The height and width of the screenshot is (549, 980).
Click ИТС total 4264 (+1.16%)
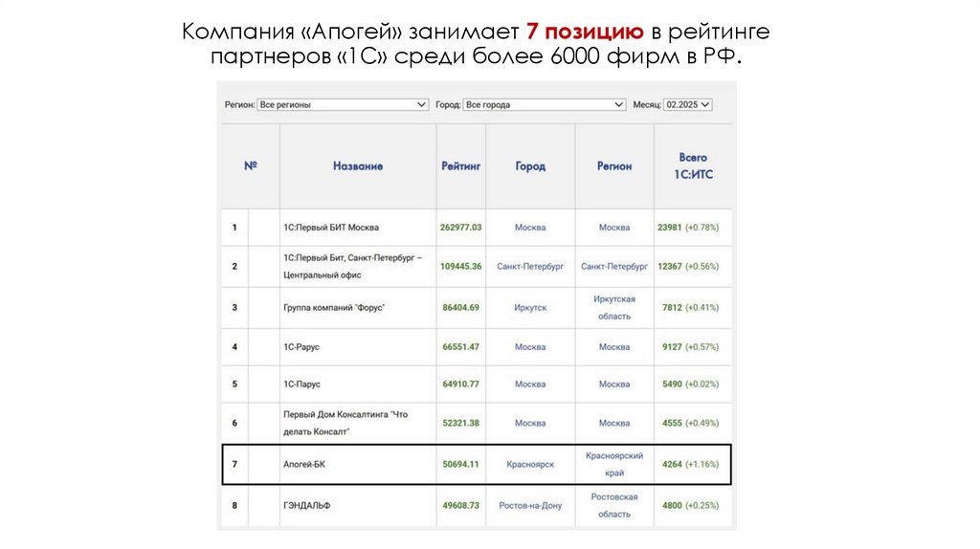[691, 464]
